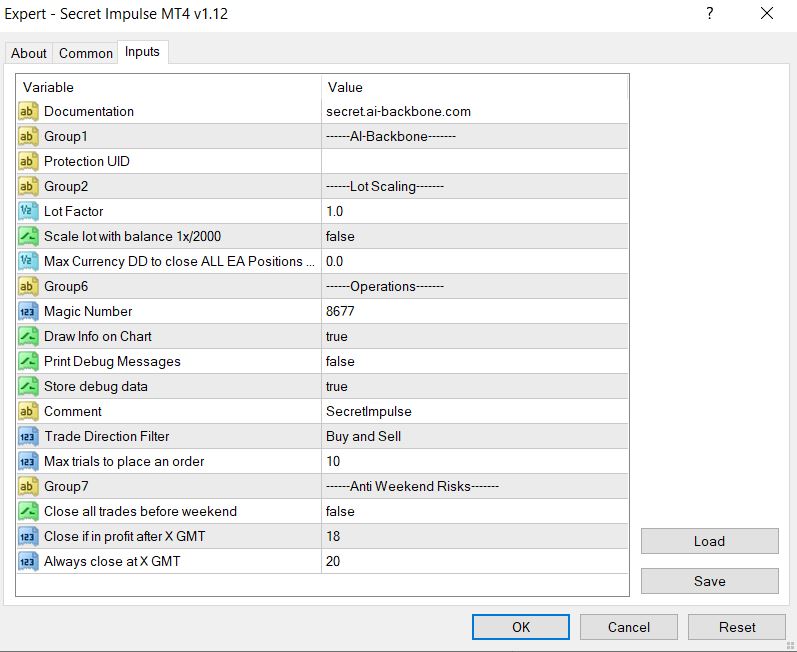Screen dimensions: 797x652
Task: Edit the Magic Number value 8677
Action: 475,311
